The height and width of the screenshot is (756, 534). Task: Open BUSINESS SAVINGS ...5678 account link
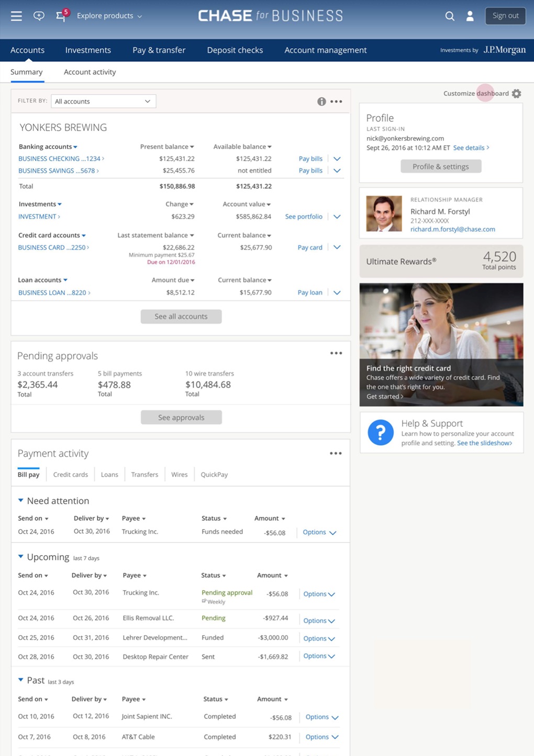(59, 171)
